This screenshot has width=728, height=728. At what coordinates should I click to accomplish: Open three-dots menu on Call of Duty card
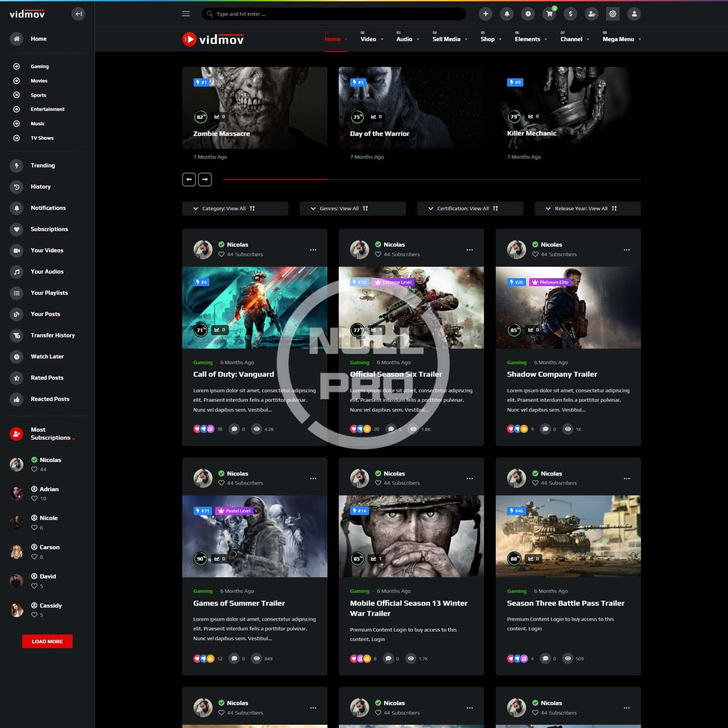(x=313, y=250)
